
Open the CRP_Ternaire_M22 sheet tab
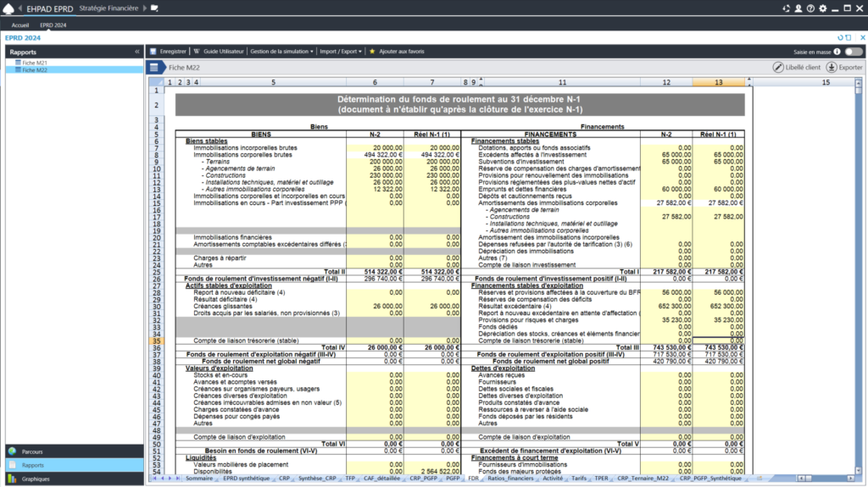(643, 479)
